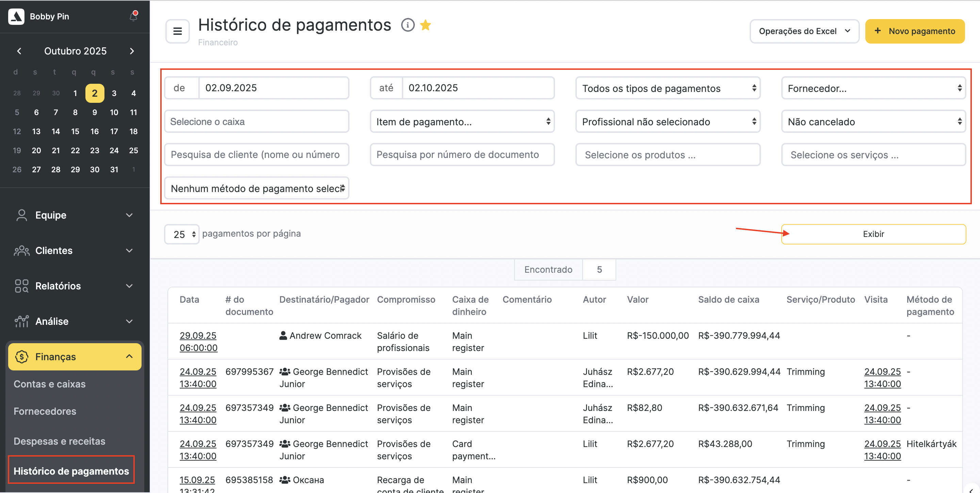
Task: Toggle the yellow favorite star
Action: (x=425, y=25)
